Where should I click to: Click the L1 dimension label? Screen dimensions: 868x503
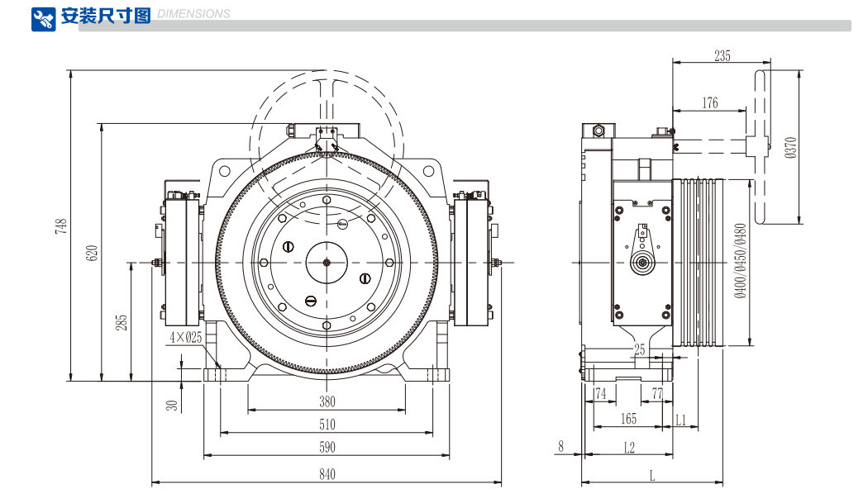pyautogui.click(x=680, y=420)
